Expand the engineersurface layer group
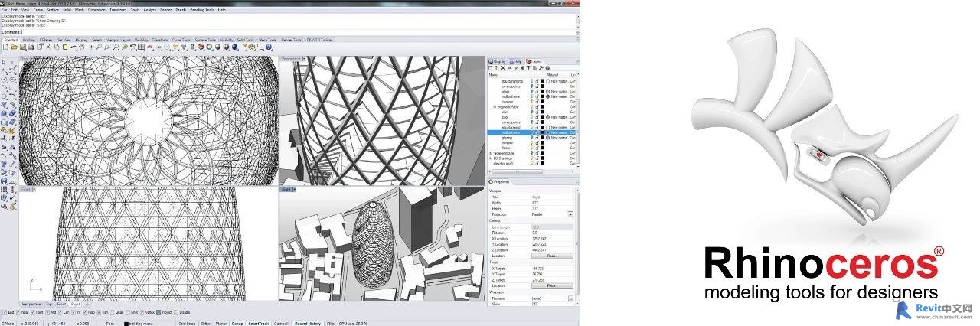This screenshot has height=326, width=980. (x=495, y=107)
